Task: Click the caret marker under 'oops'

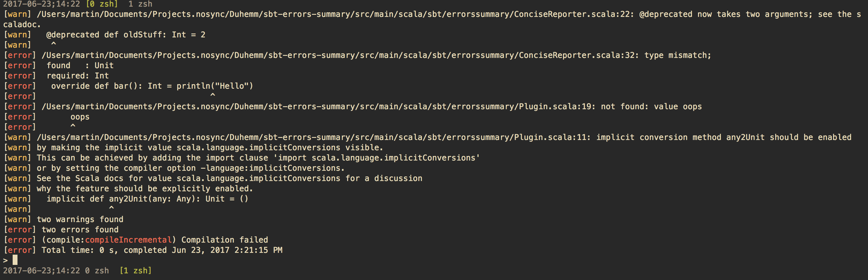Action: point(73,126)
